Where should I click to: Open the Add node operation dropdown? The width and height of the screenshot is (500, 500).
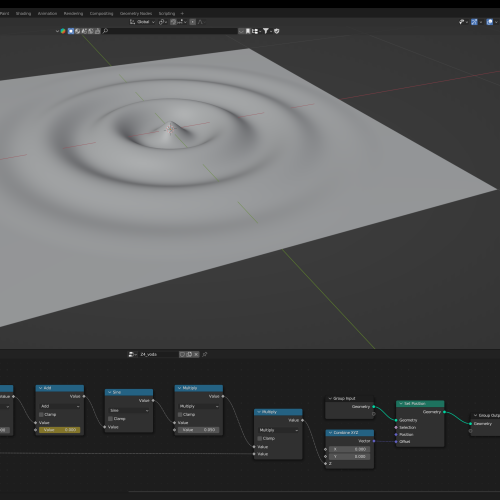pyautogui.click(x=60, y=406)
